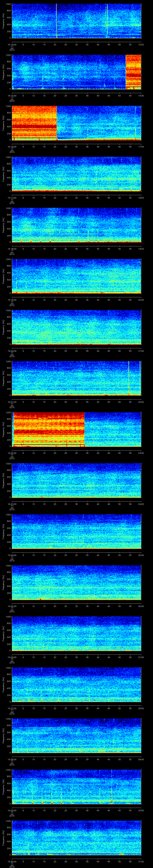Screen dimensions: 153x868
Task: Click the 19:29:00 start time label
Action: click(x=12, y=810)
